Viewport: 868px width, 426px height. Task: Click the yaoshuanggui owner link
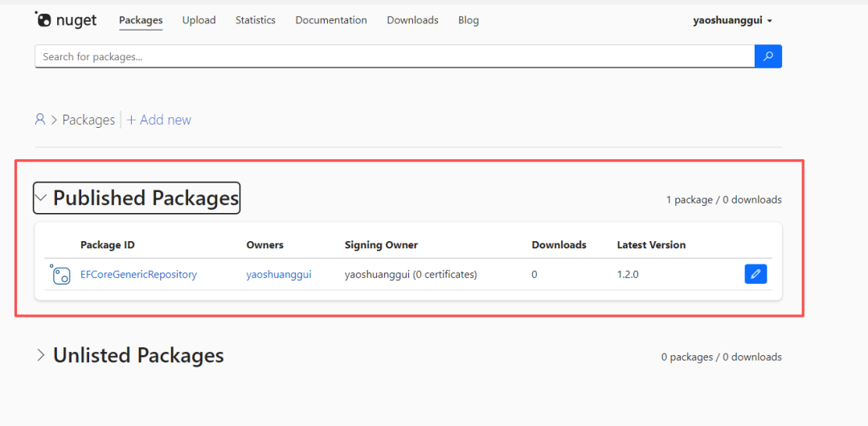click(x=278, y=275)
